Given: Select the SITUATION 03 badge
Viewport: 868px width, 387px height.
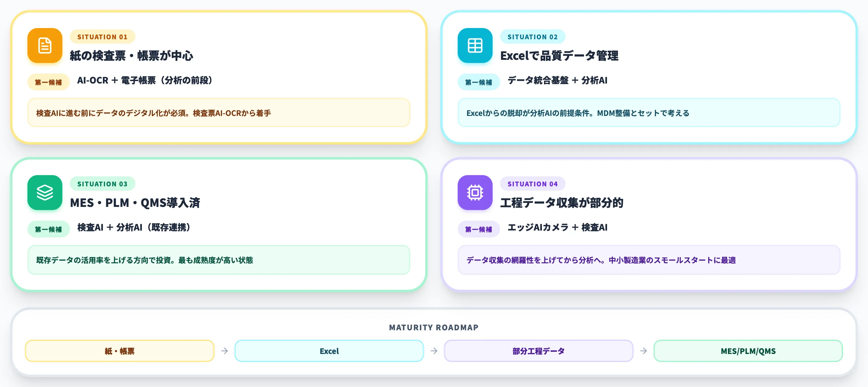Looking at the screenshot, I should click(x=103, y=184).
